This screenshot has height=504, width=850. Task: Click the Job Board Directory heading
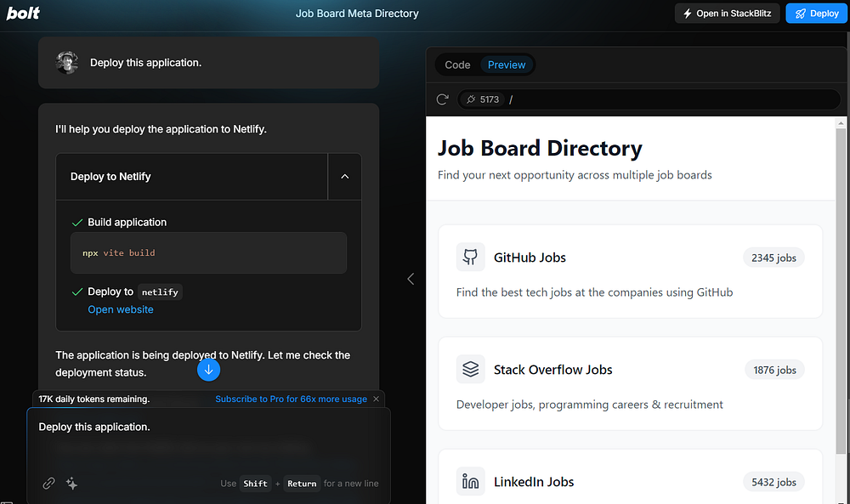[540, 148]
